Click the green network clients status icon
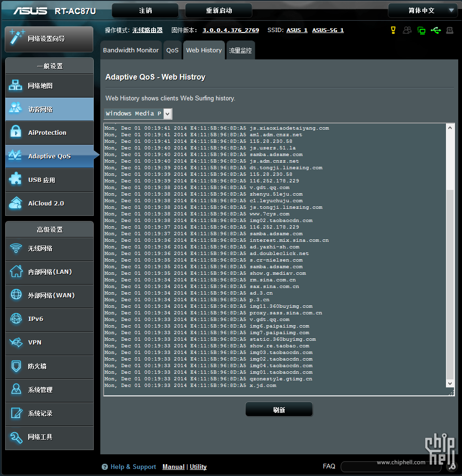 click(421, 30)
